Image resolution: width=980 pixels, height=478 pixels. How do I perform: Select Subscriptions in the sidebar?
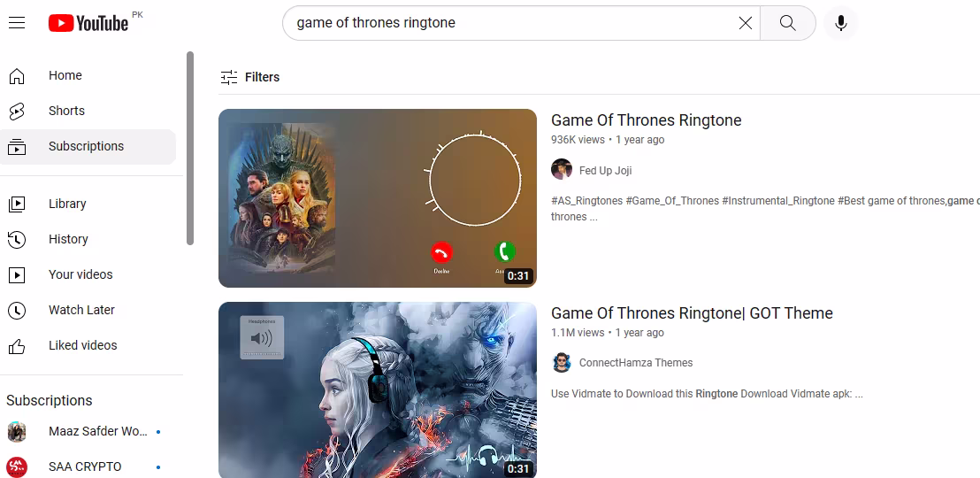[x=88, y=146]
